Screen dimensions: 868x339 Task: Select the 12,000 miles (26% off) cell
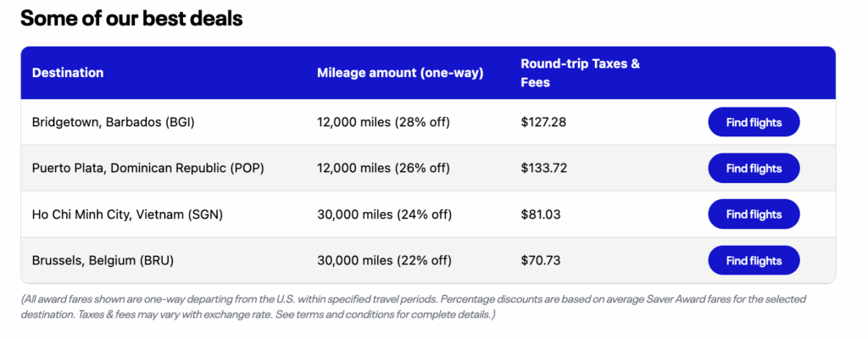tap(383, 169)
